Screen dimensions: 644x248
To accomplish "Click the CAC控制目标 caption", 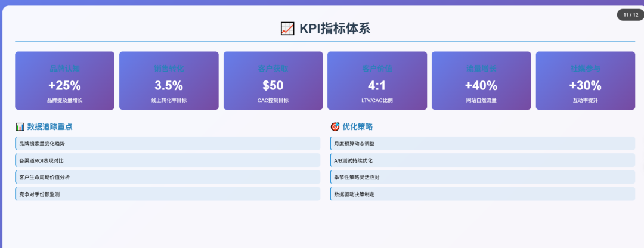I will pyautogui.click(x=273, y=100).
